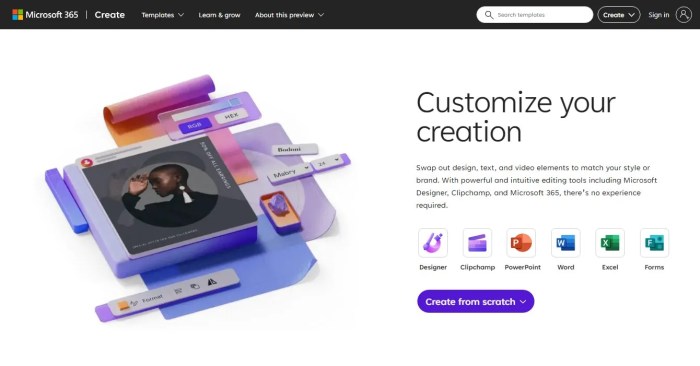This screenshot has height=366, width=700.
Task: Launch the PowerPoint app icon
Action: click(521, 243)
